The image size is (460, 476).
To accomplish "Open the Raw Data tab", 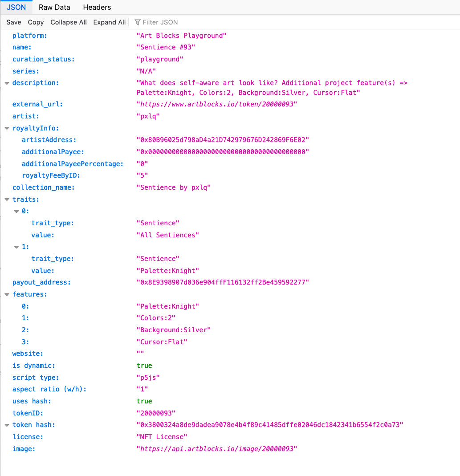I will pos(54,7).
